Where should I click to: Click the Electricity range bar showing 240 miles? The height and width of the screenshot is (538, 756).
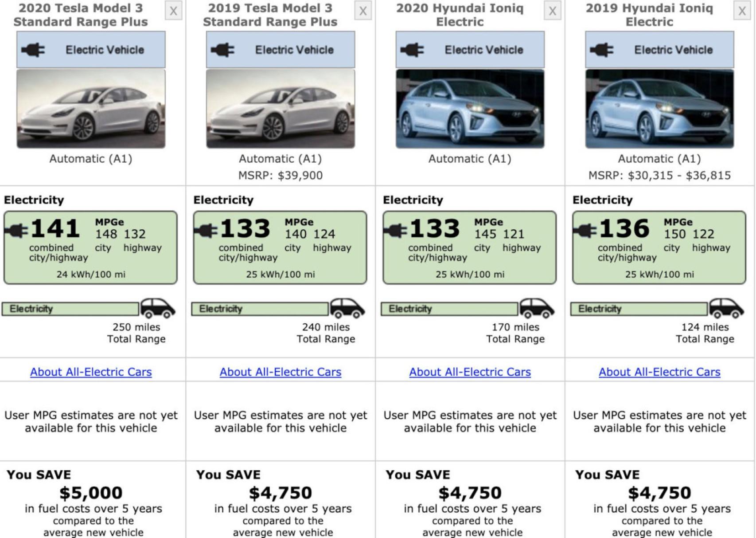pyautogui.click(x=260, y=309)
